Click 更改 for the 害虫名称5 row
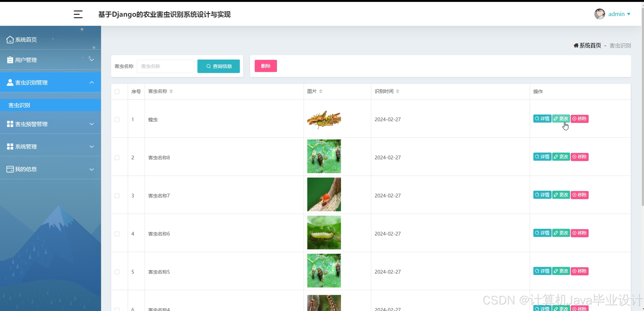Screen dimensions: 644x311 (561, 271)
